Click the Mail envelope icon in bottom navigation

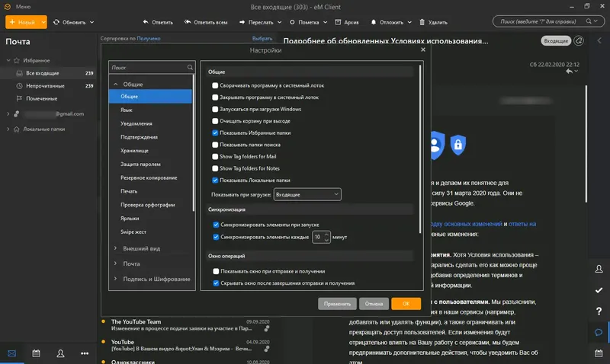pyautogui.click(x=11, y=353)
